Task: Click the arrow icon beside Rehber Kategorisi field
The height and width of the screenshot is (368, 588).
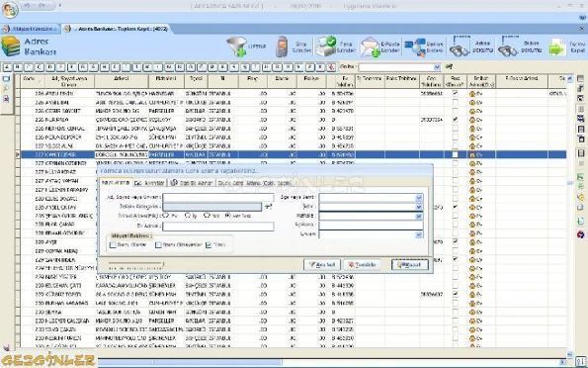Action: pos(268,207)
